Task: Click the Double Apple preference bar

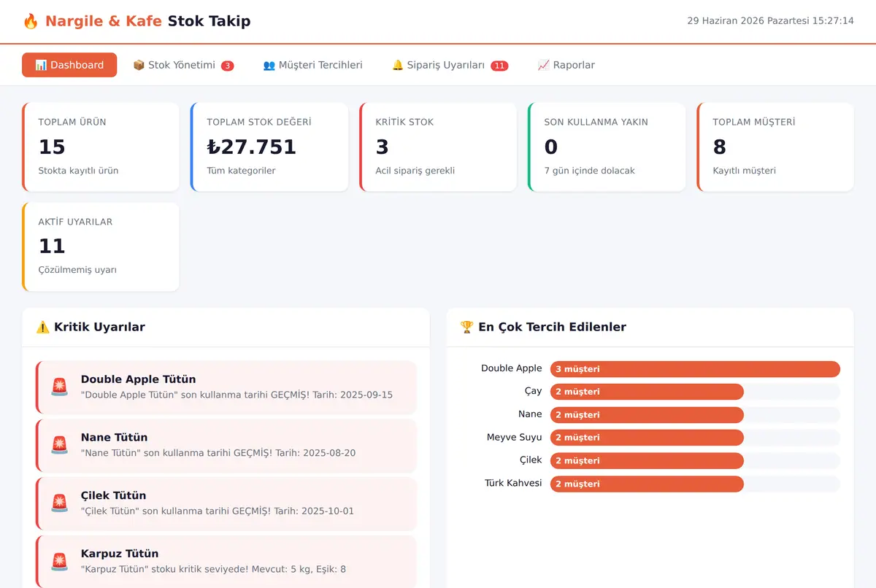Action: pyautogui.click(x=695, y=369)
